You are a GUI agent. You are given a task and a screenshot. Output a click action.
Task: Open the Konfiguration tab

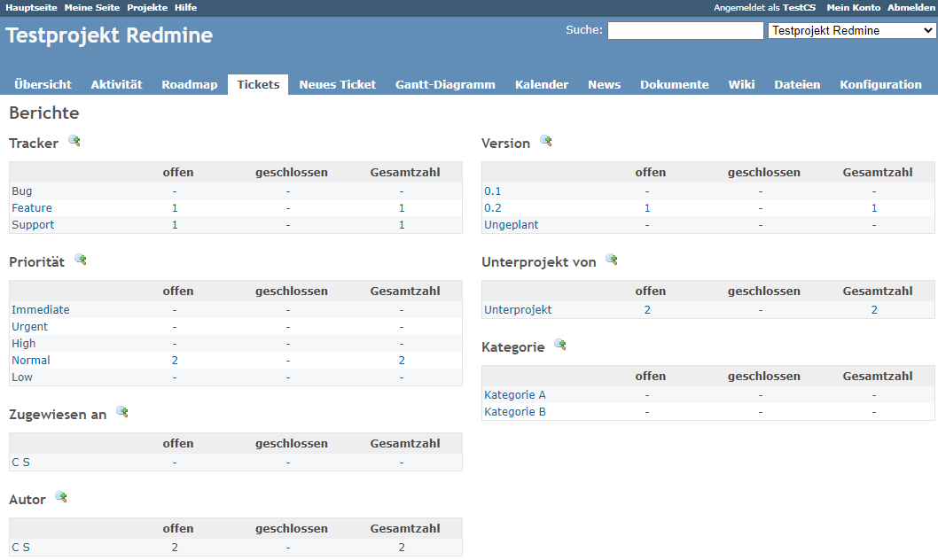[880, 85]
